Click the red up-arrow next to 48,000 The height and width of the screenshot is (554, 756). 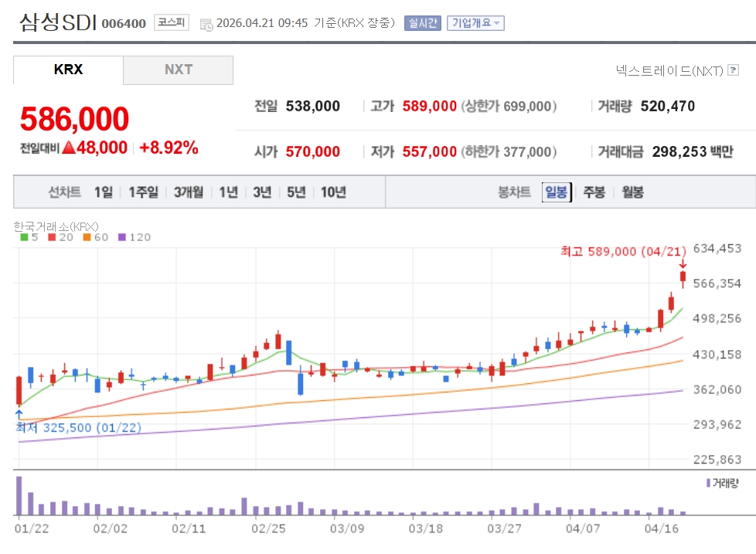click(68, 148)
